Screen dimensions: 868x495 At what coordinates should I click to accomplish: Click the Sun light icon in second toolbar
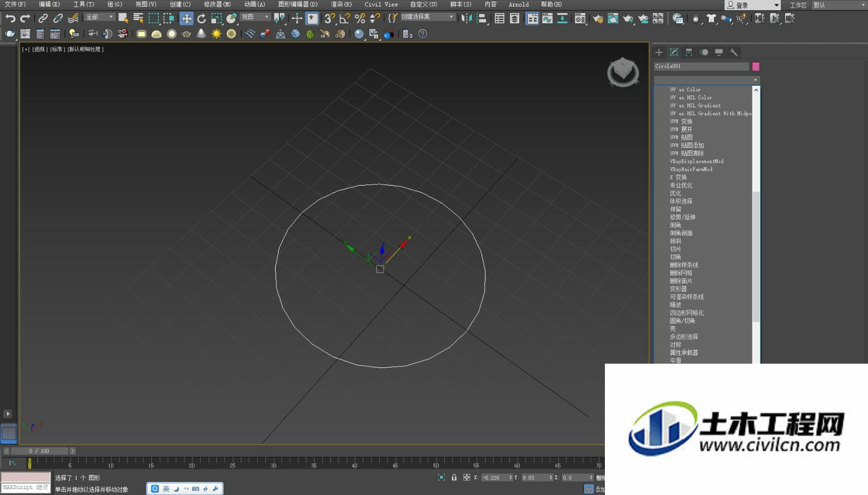[x=216, y=34]
